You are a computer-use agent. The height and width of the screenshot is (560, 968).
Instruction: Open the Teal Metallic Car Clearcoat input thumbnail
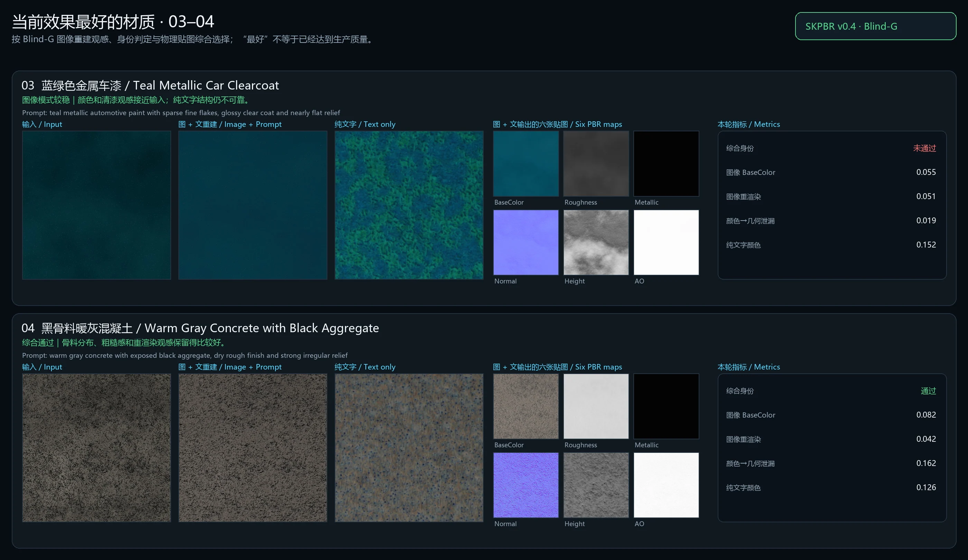coord(96,205)
